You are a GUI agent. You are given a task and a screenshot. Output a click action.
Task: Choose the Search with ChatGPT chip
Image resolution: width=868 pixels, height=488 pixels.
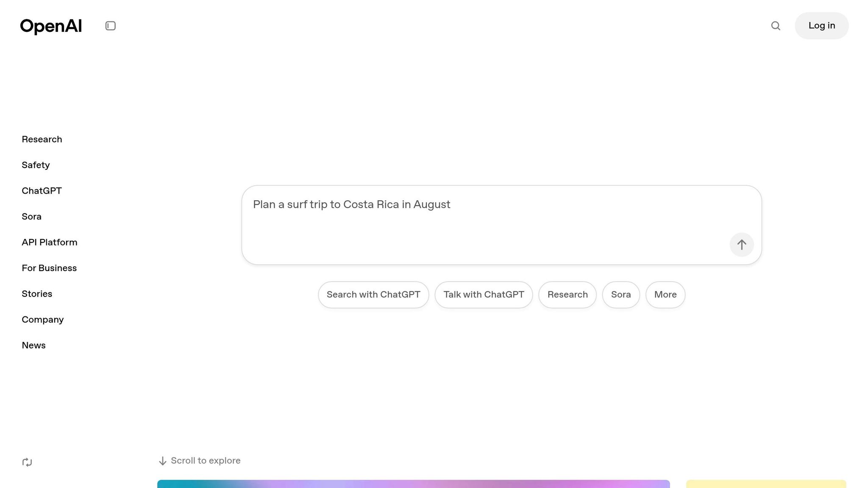click(373, 295)
